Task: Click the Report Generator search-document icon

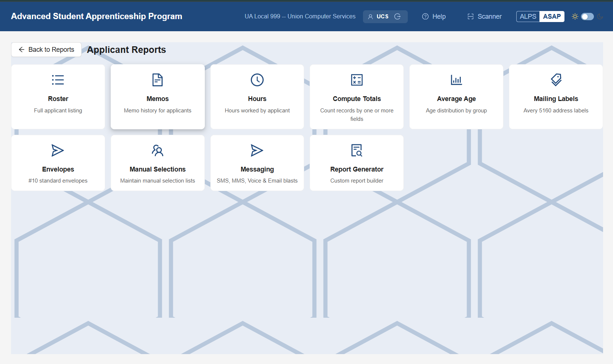Action: [357, 150]
